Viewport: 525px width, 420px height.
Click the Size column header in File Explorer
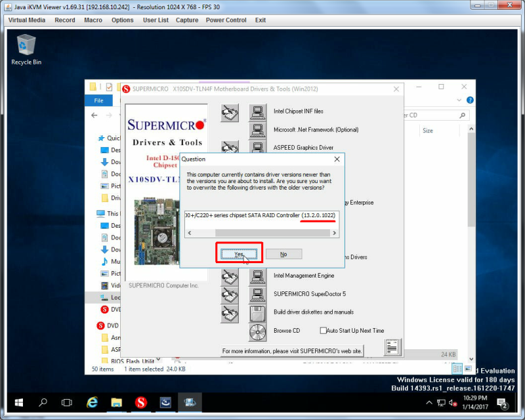click(x=428, y=131)
